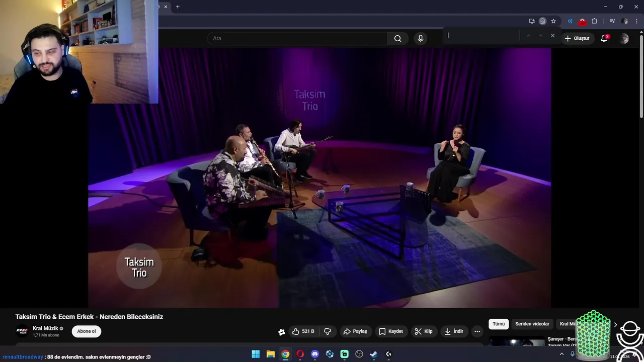The width and height of the screenshot is (644, 362).
Task: Open Chrome three-dot menu
Action: pyautogui.click(x=636, y=21)
